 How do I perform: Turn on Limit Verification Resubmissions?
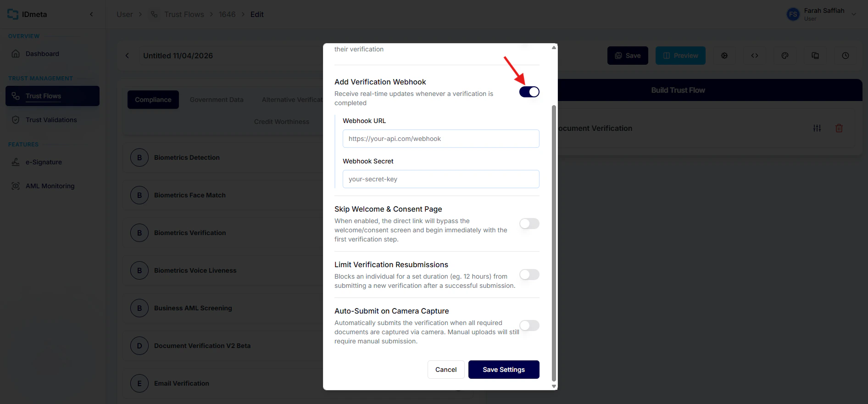click(x=529, y=275)
